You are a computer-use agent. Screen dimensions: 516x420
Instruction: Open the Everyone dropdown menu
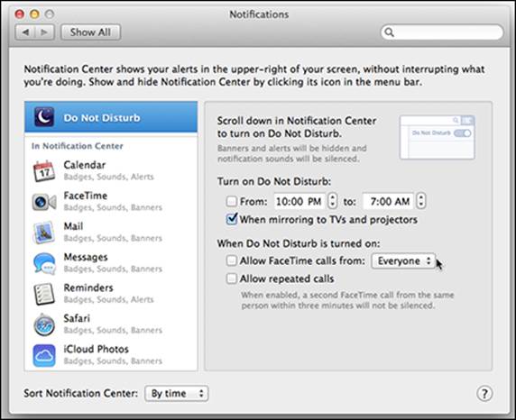pyautogui.click(x=403, y=260)
